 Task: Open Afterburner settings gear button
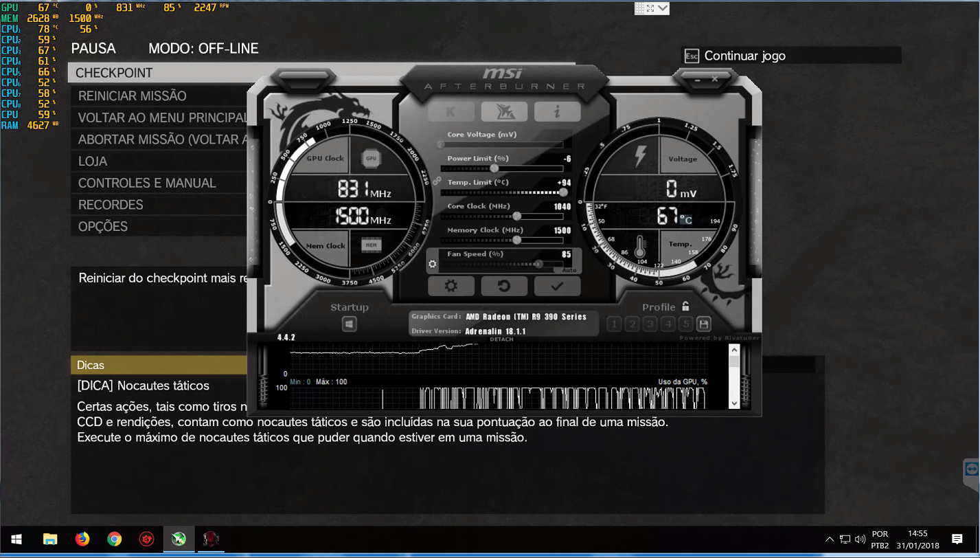coord(451,286)
